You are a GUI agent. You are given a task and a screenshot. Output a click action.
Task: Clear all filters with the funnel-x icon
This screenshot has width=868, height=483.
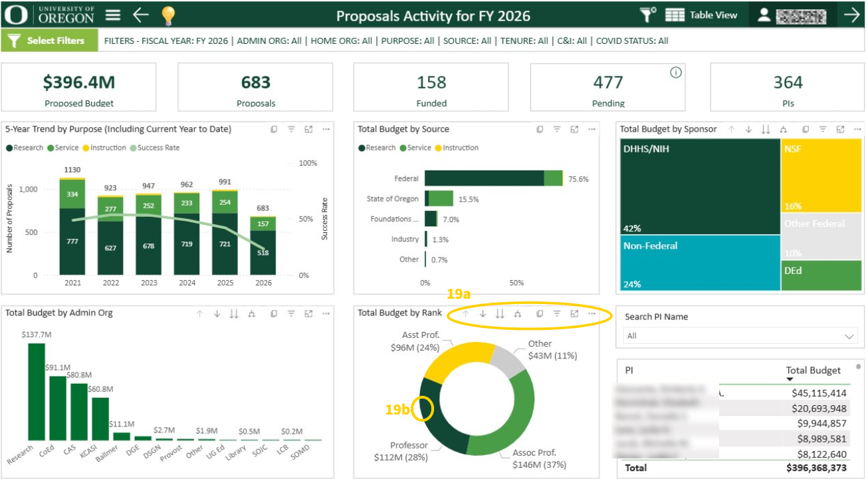[647, 15]
